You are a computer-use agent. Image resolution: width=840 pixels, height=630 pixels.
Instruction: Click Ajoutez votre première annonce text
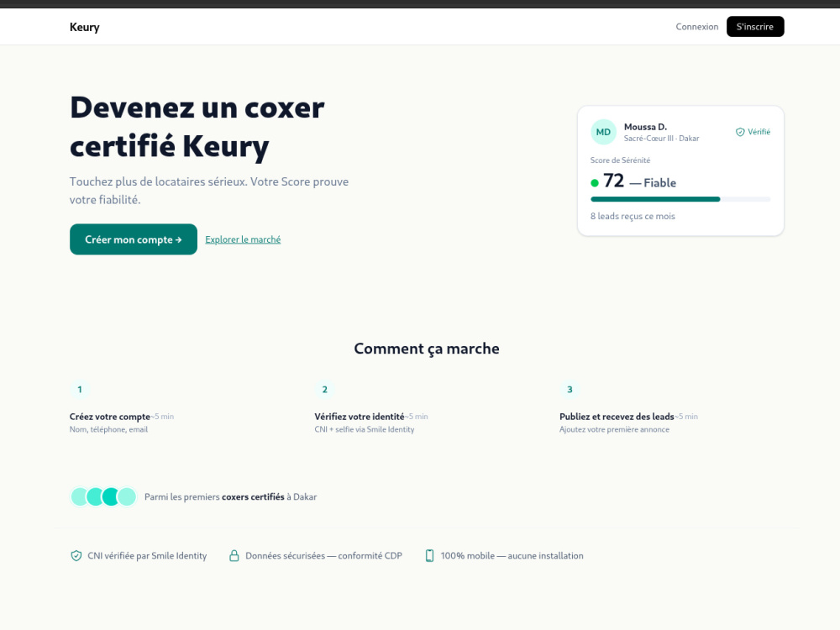pyautogui.click(x=615, y=429)
